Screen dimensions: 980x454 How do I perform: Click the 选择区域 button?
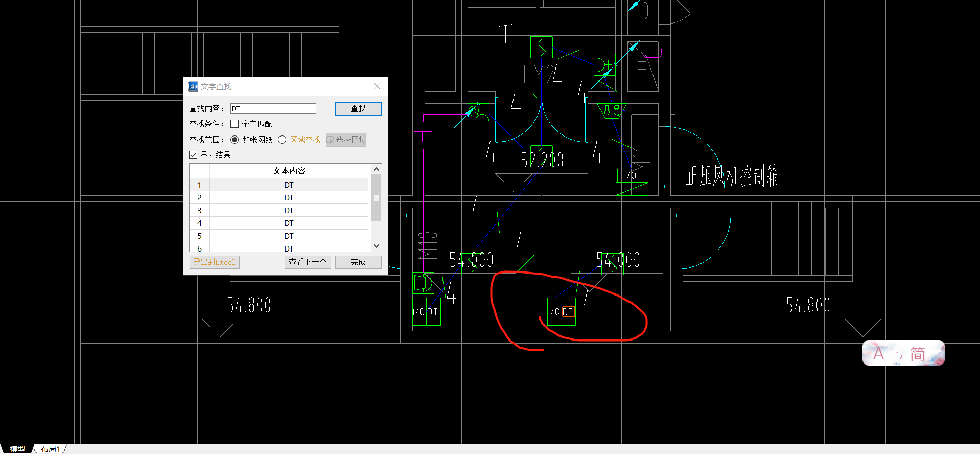346,140
